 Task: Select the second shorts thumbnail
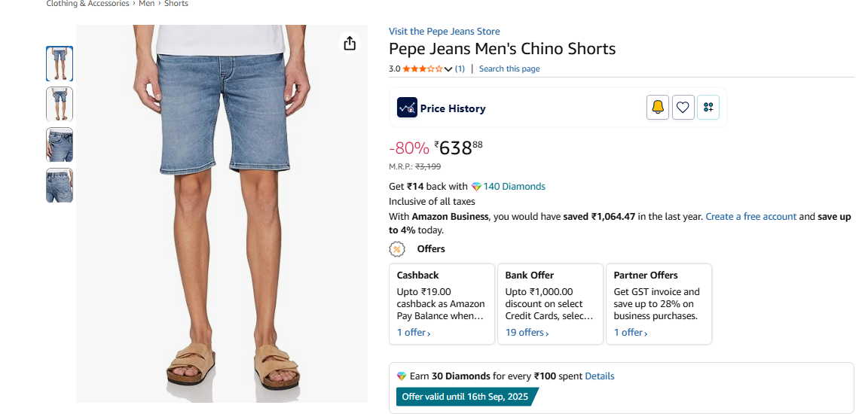coord(60,104)
